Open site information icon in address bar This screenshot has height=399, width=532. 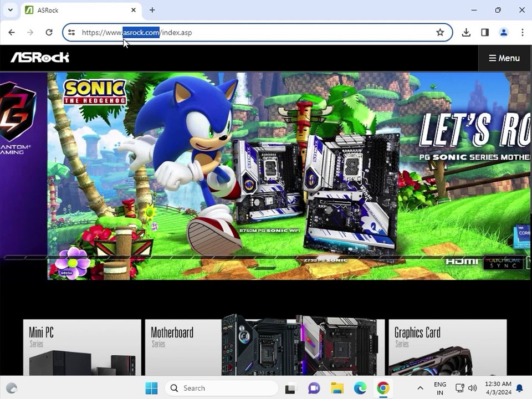coord(71,33)
